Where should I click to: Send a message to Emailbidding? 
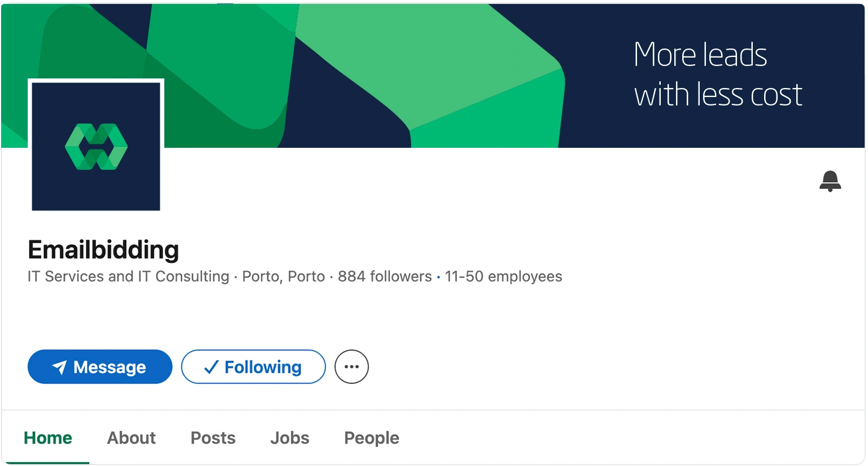click(x=99, y=367)
